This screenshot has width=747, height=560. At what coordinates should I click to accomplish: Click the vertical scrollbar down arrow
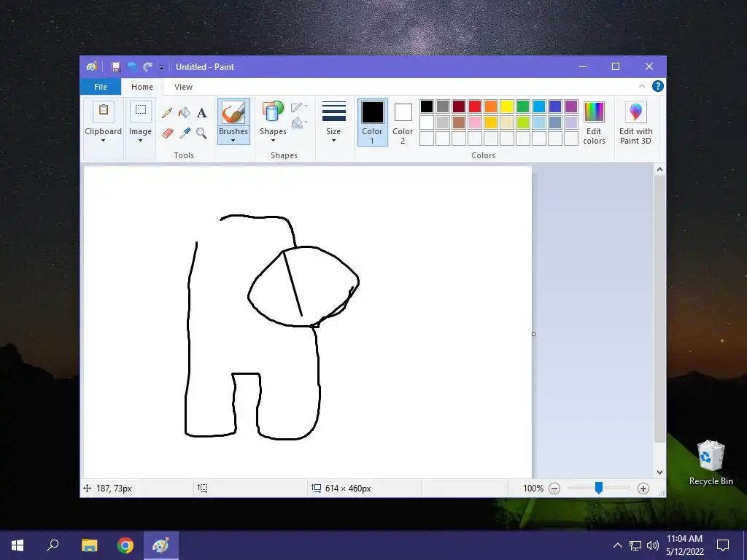tap(659, 472)
